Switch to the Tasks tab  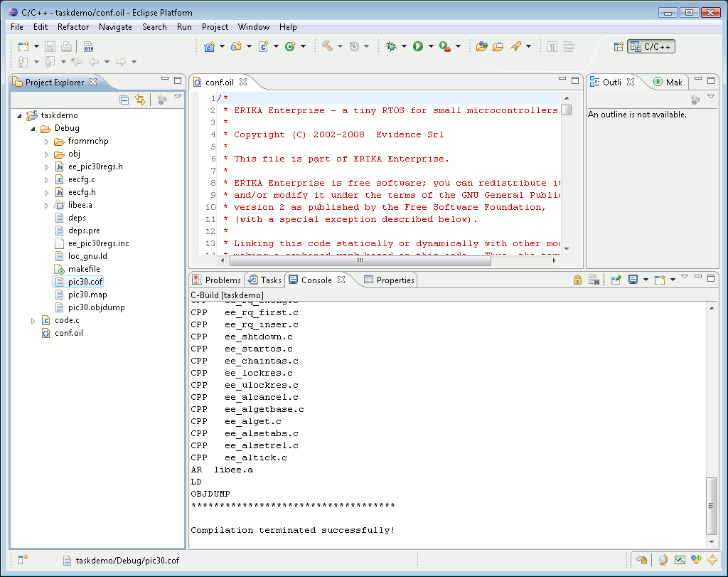[x=265, y=280]
